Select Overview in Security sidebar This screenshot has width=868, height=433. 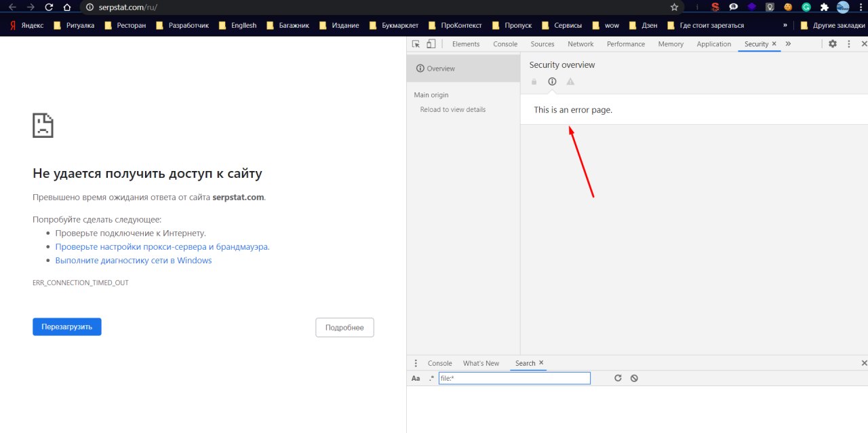pos(463,69)
